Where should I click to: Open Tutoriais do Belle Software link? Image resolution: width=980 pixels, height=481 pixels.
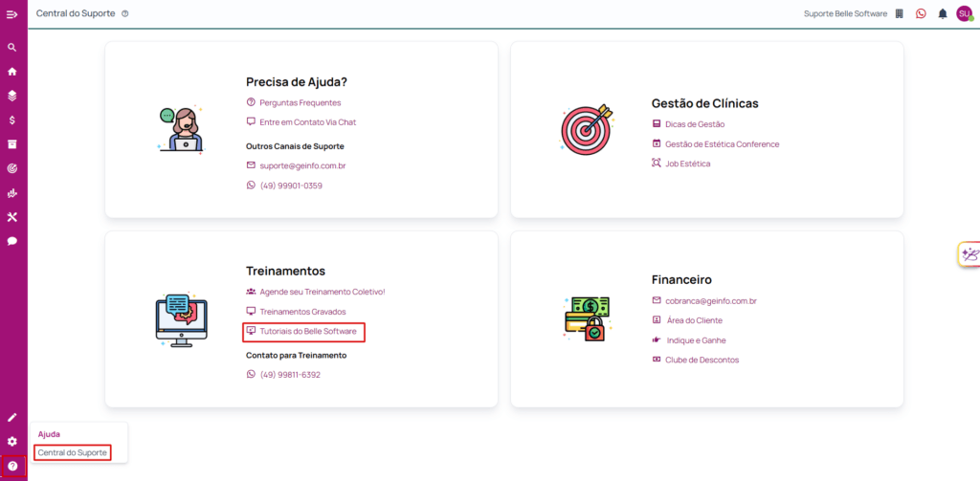coord(307,331)
